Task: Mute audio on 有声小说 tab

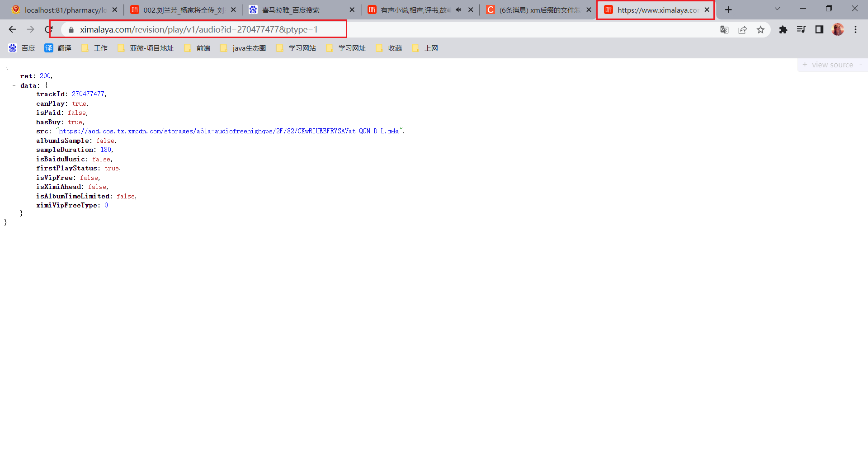Action: pos(458,9)
